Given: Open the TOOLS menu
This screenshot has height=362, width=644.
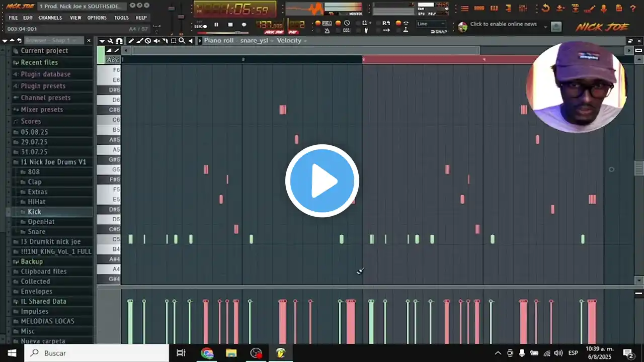Looking at the screenshot, I should (121, 18).
